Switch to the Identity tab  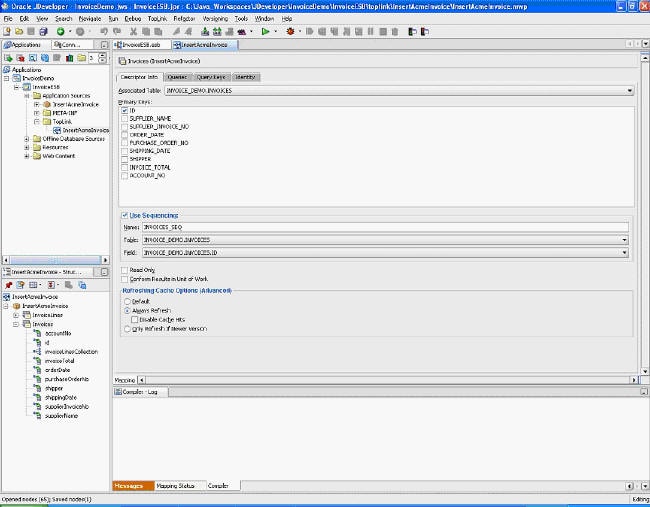[245, 77]
